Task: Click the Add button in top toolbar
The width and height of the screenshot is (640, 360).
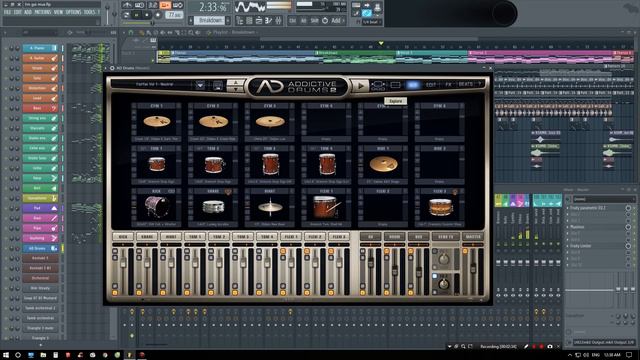Action: click(336, 20)
